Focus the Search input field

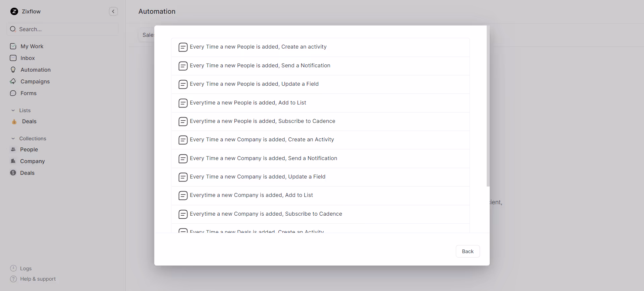62,29
